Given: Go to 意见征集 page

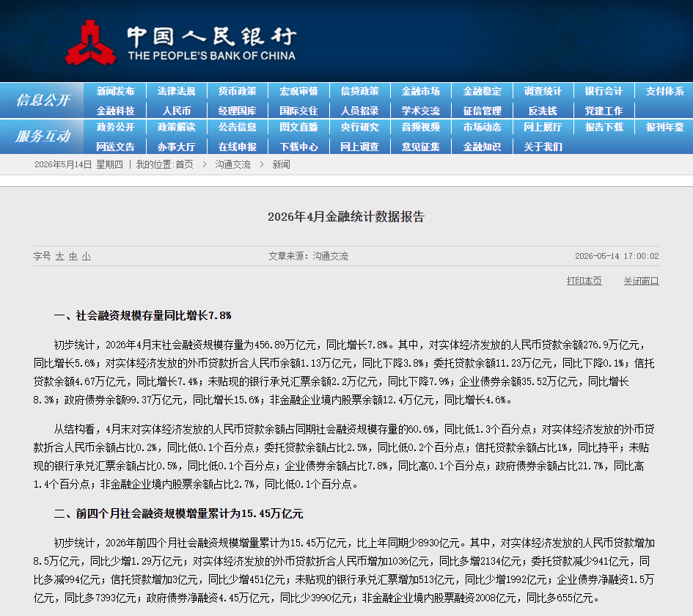Looking at the screenshot, I should pos(421,146).
